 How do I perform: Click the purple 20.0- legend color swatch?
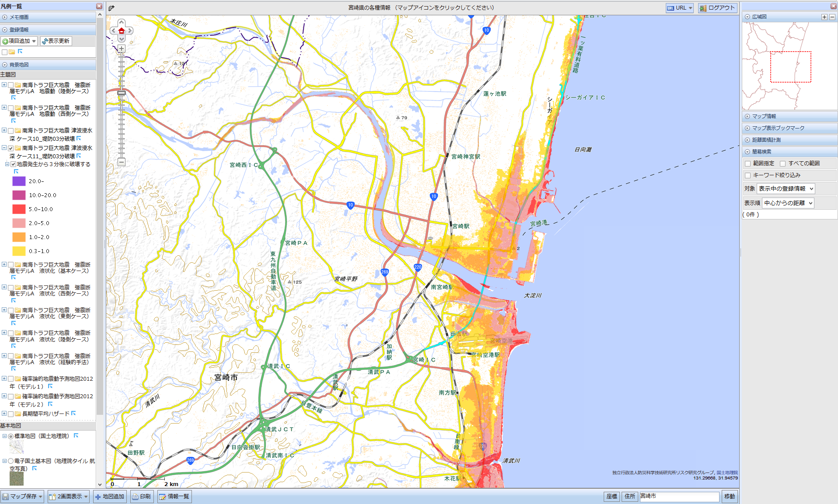pos(19,181)
